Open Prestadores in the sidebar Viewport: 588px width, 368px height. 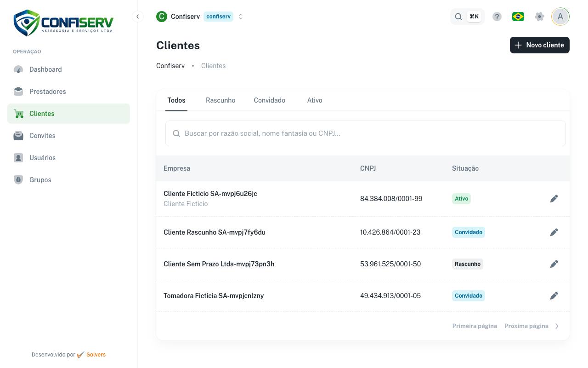(x=69, y=92)
